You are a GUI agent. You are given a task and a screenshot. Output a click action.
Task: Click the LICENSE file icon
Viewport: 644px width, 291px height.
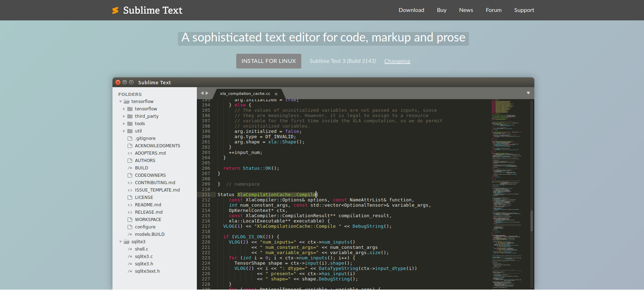tap(130, 198)
